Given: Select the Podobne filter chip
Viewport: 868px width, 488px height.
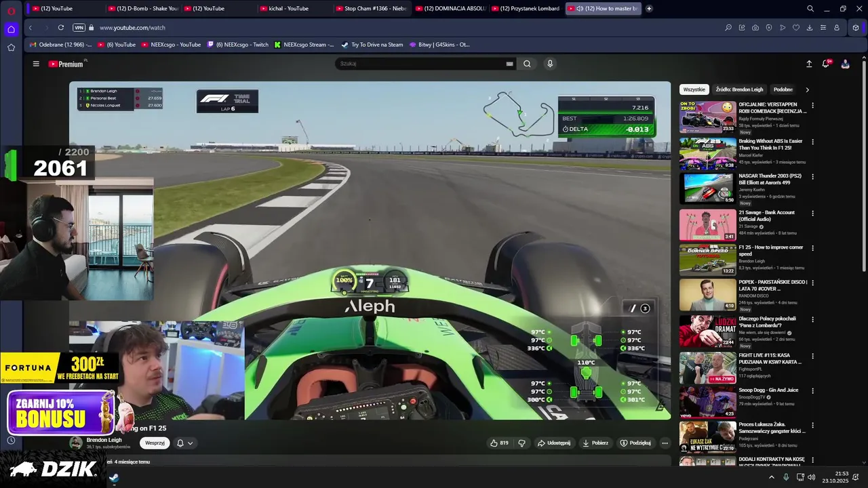Looking at the screenshot, I should [x=783, y=89].
